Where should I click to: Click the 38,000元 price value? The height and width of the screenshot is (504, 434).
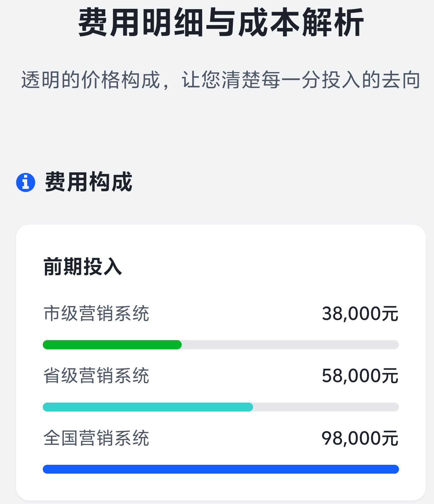click(360, 314)
